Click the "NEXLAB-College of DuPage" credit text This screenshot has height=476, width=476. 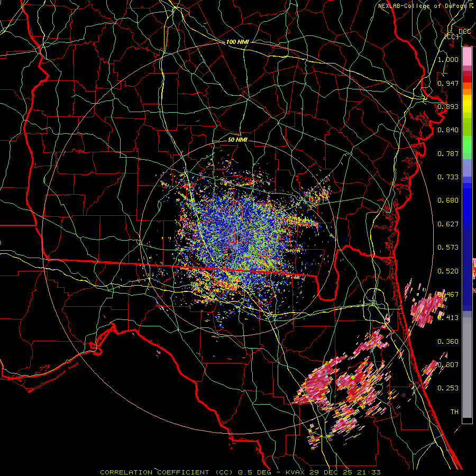pyautogui.click(x=423, y=6)
